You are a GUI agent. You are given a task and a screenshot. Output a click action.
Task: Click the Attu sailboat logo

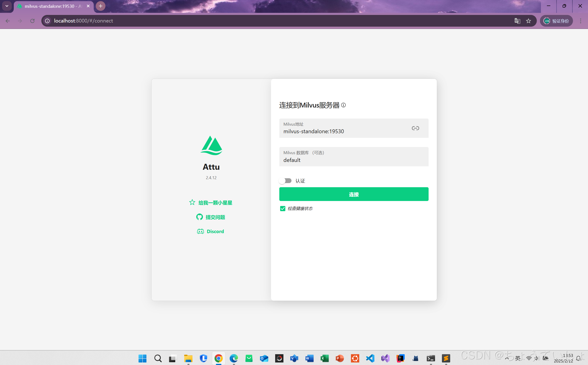click(x=211, y=145)
